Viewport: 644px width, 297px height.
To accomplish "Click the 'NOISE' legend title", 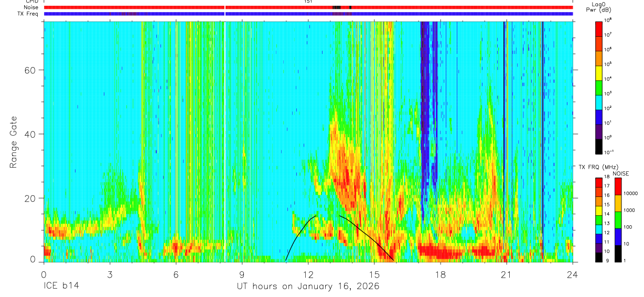I will 621,174.
